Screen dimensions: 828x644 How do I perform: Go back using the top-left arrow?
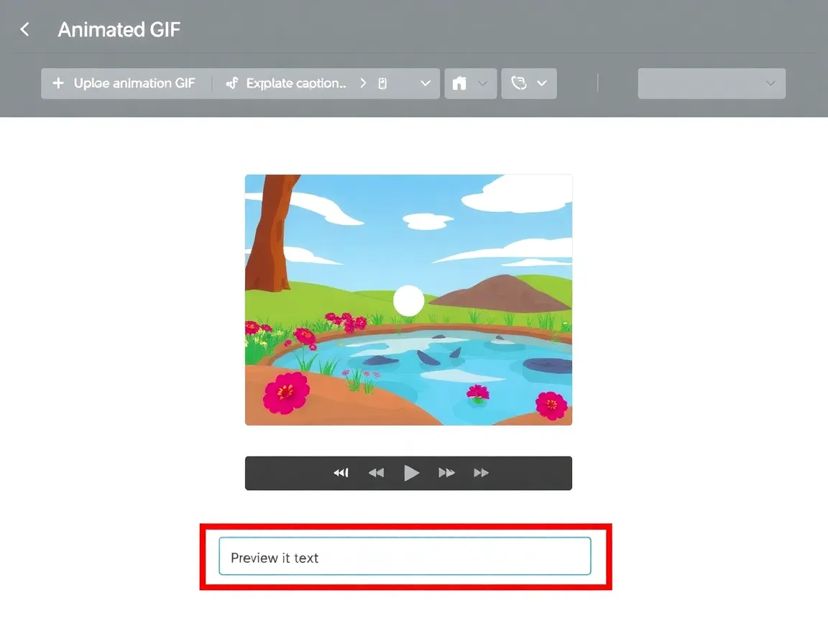[x=25, y=29]
